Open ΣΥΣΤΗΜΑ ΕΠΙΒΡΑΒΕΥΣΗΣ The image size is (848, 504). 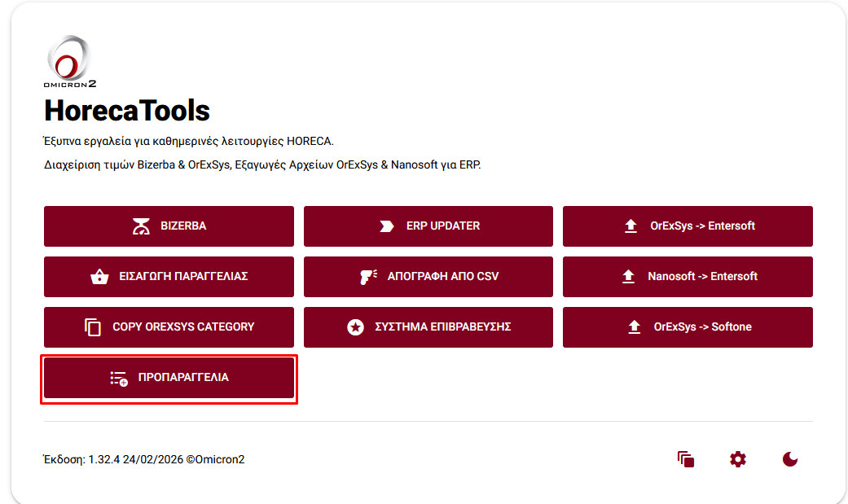(442, 327)
